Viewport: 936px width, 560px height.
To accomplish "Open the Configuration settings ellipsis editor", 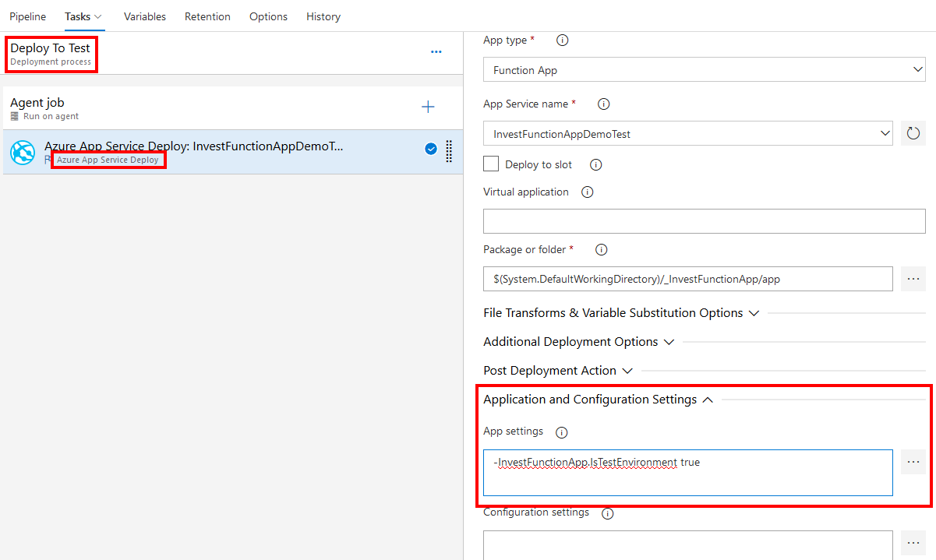I will (913, 543).
